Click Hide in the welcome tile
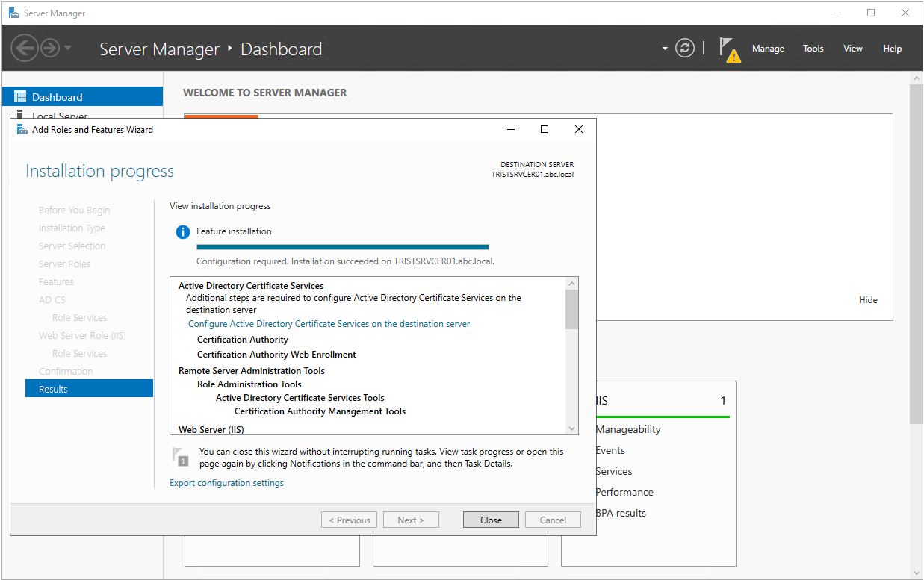The height and width of the screenshot is (580, 924). [868, 300]
